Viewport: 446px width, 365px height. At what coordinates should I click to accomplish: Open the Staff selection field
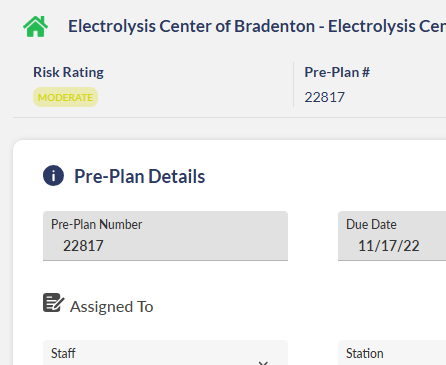[x=165, y=353]
